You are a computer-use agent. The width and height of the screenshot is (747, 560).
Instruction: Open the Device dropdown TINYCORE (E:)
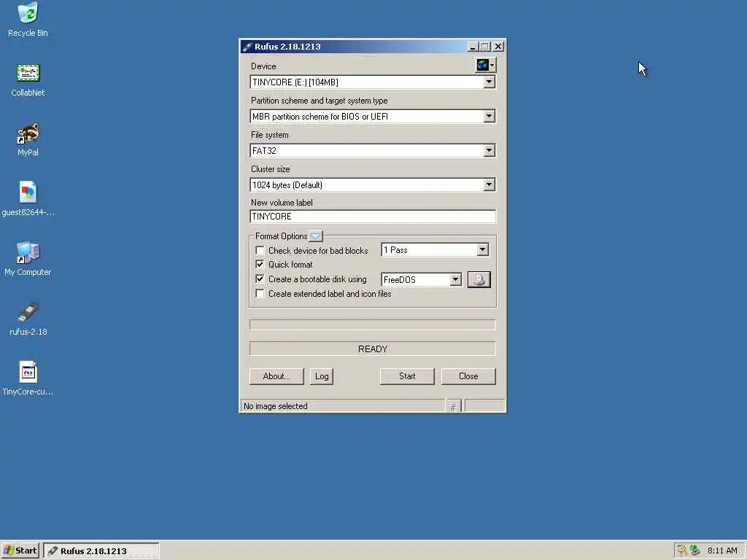[373, 82]
